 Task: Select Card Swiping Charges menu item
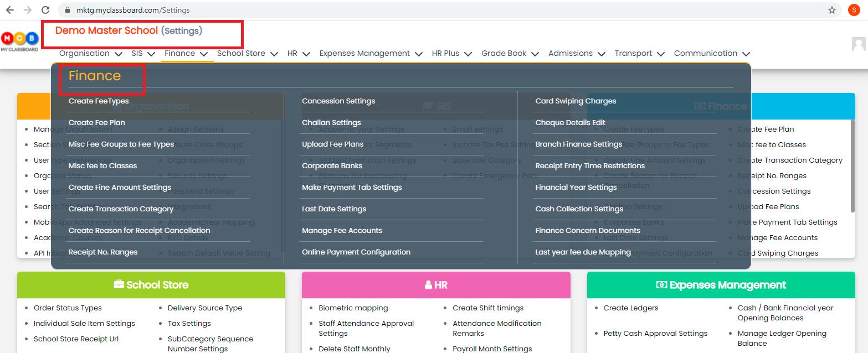pyautogui.click(x=576, y=101)
